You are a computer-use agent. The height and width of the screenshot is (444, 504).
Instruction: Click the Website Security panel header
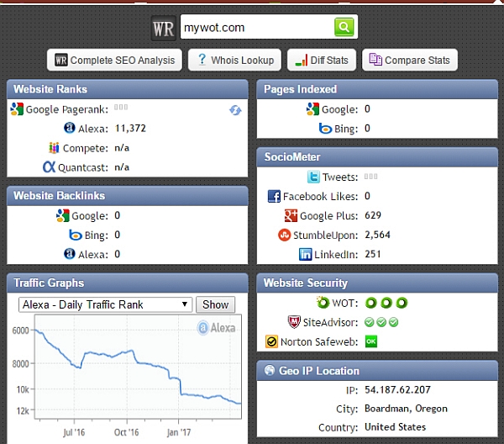pyautogui.click(x=377, y=283)
